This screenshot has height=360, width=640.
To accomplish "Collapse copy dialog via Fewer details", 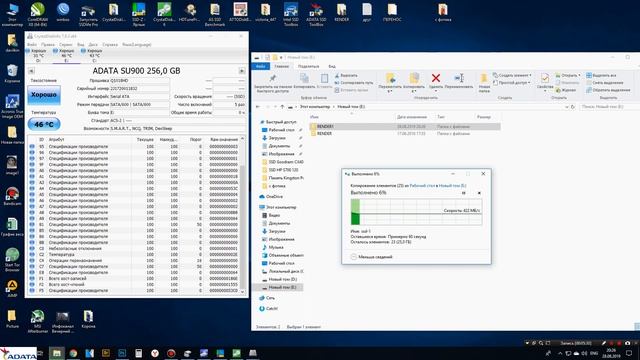I will (371, 257).
